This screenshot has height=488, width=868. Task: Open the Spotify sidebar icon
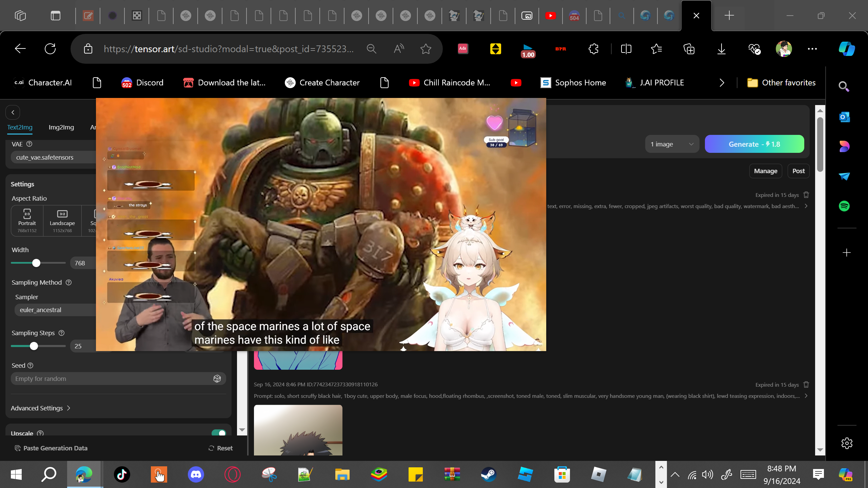click(x=844, y=206)
